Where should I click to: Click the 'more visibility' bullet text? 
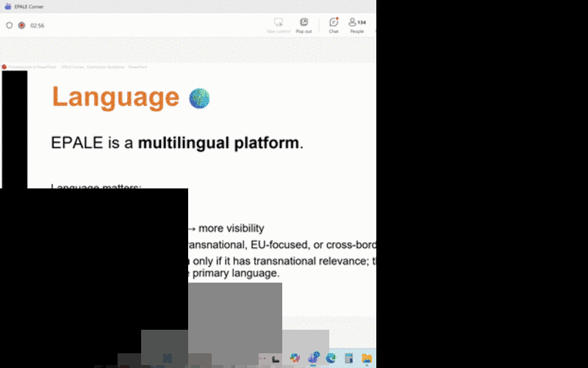(231, 228)
